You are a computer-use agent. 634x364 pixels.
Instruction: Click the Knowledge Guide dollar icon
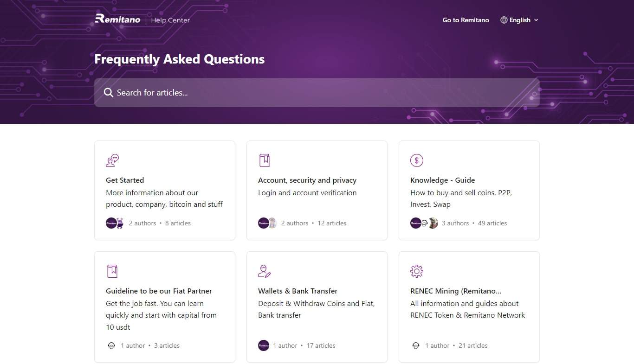coord(416,160)
